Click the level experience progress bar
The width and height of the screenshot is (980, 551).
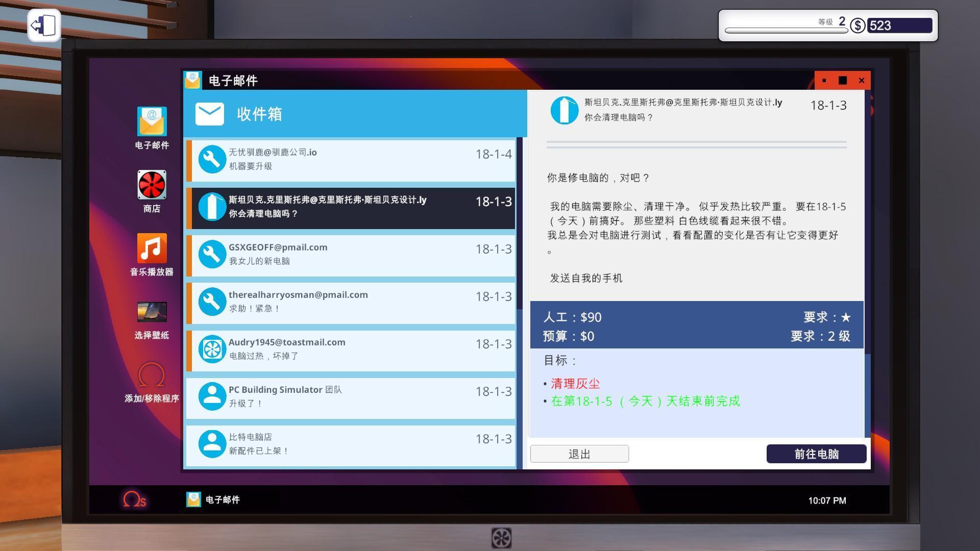[x=786, y=31]
